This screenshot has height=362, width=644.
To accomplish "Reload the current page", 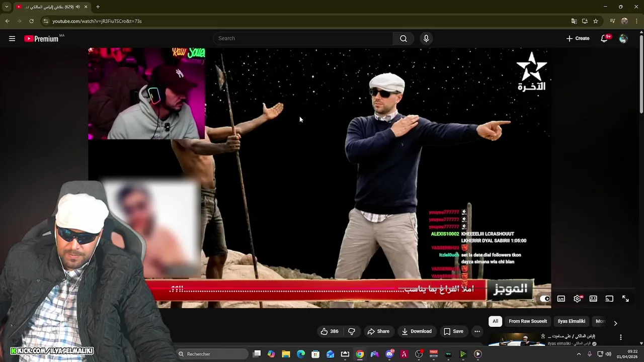I will coord(31,21).
